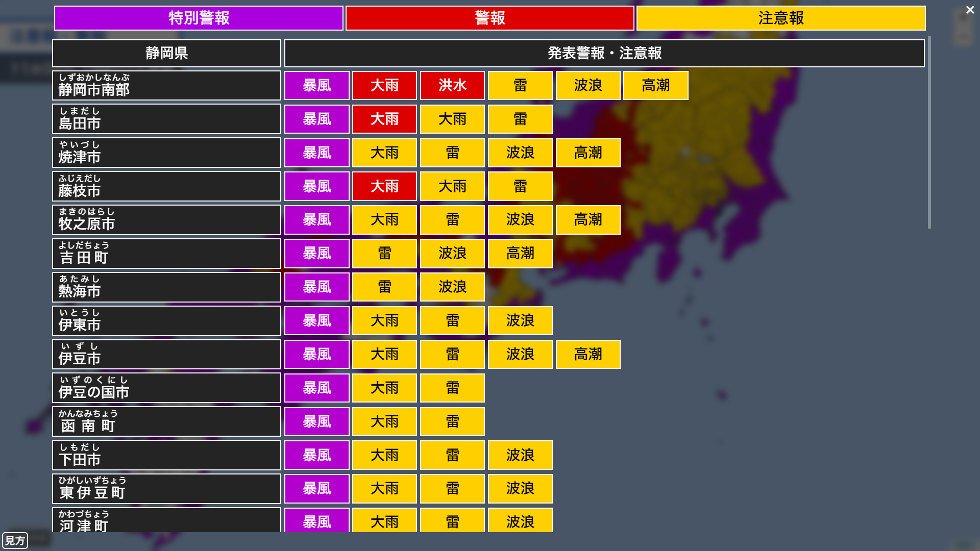Select the 伊東市 area row
Screen dimensions: 980x551
point(166,321)
